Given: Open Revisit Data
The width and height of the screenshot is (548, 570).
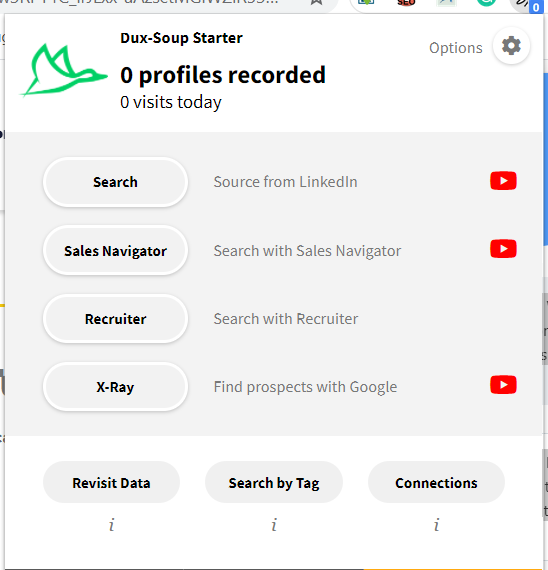Looking at the screenshot, I should click(x=111, y=482).
